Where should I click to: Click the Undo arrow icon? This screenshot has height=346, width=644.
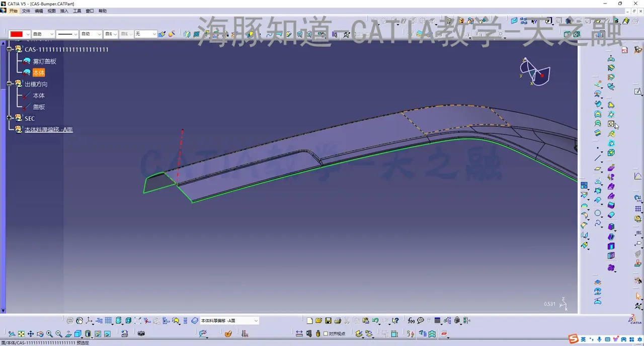(x=375, y=321)
